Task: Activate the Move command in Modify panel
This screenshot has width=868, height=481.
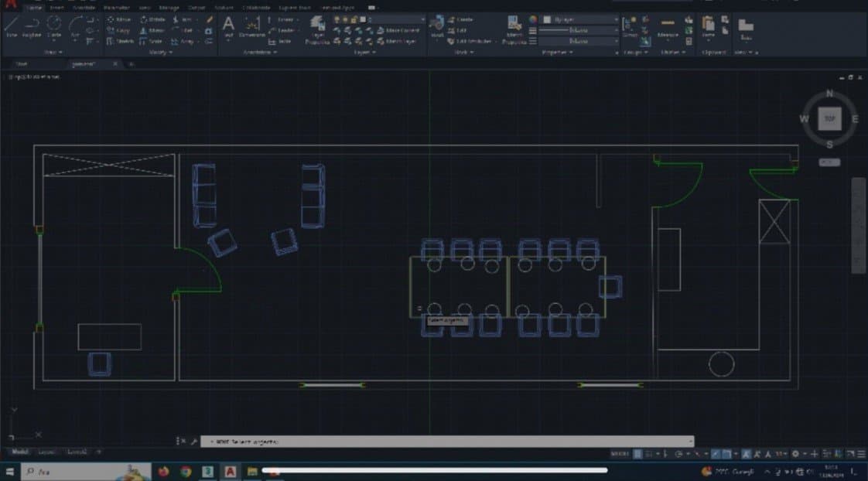Action: [120, 19]
